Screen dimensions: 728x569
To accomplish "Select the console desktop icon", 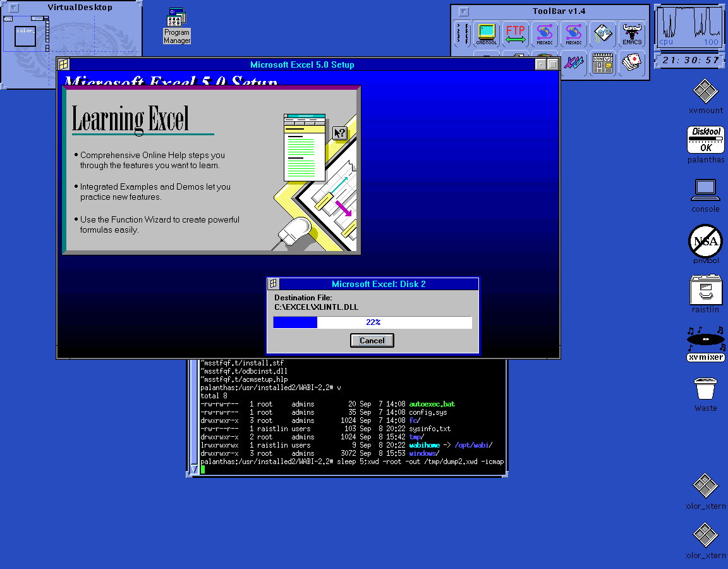I will point(706,195).
